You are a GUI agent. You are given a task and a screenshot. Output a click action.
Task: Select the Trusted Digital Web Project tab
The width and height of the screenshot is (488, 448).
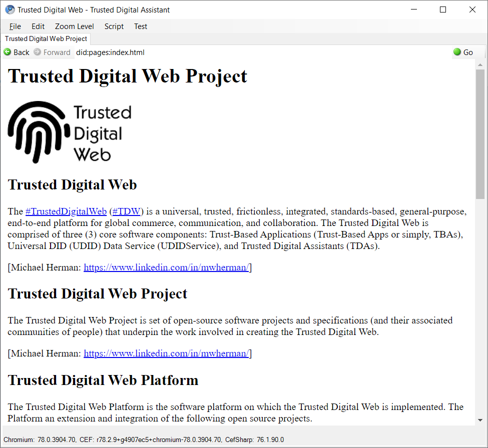[x=46, y=39]
